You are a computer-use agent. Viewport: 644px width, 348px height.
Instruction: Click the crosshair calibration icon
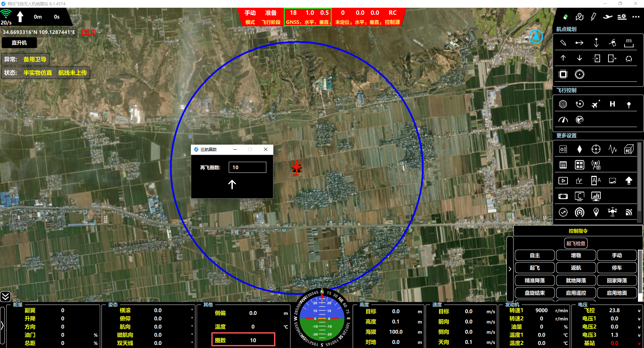coord(596,149)
